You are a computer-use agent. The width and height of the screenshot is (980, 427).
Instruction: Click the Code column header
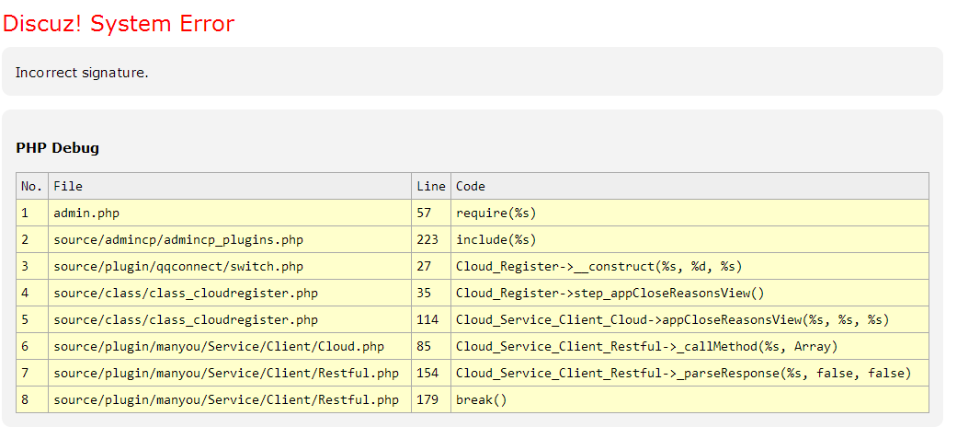click(471, 186)
